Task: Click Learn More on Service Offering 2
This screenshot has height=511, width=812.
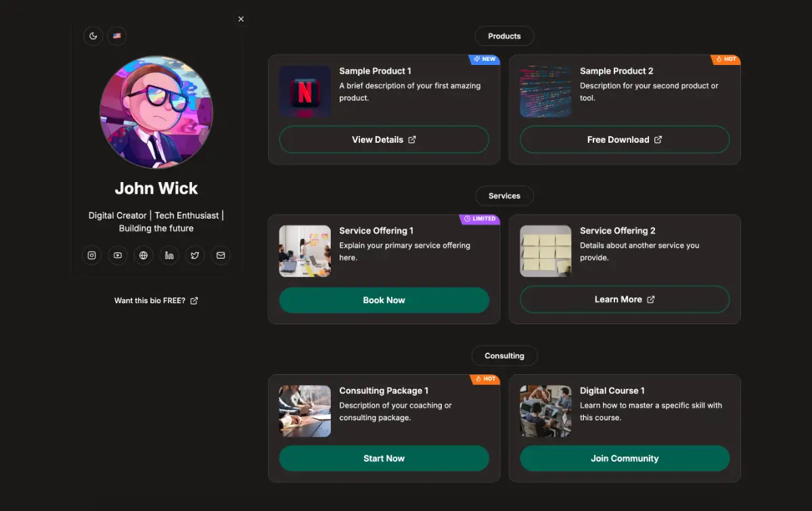Action: tap(625, 299)
